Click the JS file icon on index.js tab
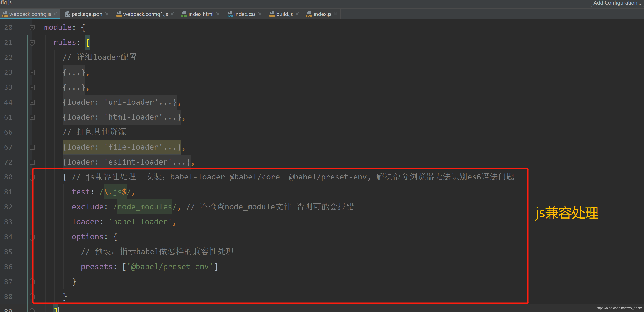The image size is (644, 312). click(309, 15)
